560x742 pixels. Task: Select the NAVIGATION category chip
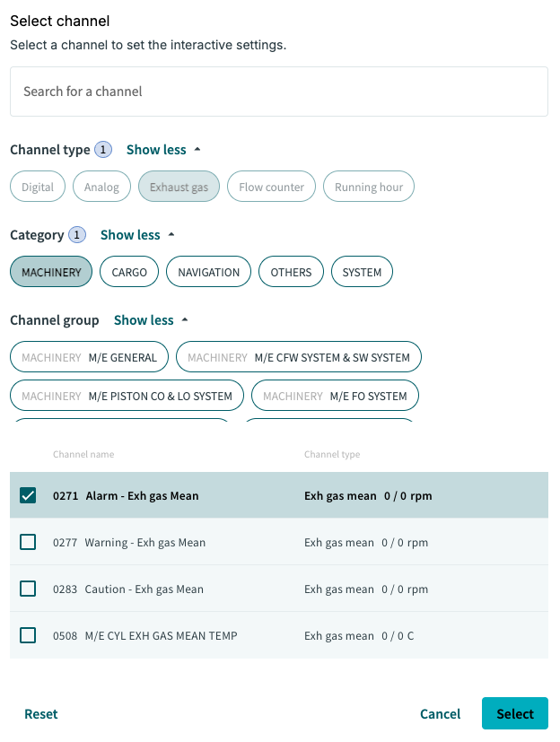click(209, 272)
